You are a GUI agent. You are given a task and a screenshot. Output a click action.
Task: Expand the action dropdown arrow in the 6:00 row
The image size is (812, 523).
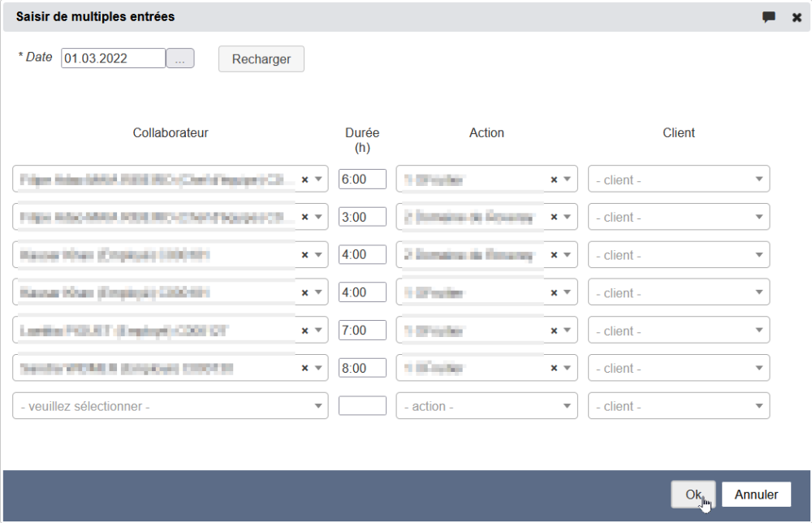coord(567,179)
